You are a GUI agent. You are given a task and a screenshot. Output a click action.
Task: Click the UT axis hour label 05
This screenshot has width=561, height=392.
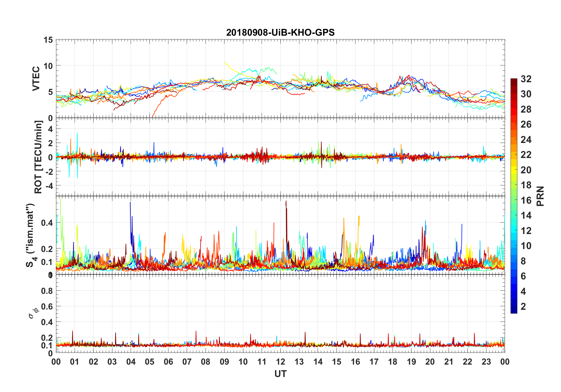tap(150, 362)
